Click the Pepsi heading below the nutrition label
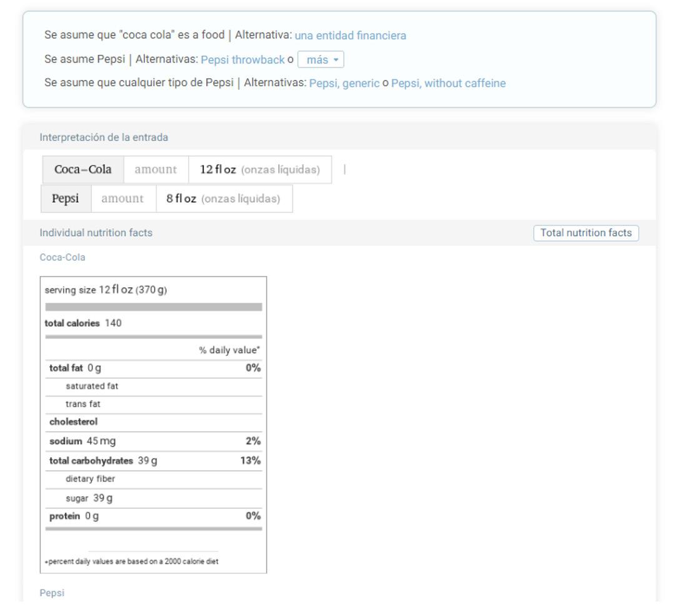Viewport: 700px width, 612px height. (52, 593)
